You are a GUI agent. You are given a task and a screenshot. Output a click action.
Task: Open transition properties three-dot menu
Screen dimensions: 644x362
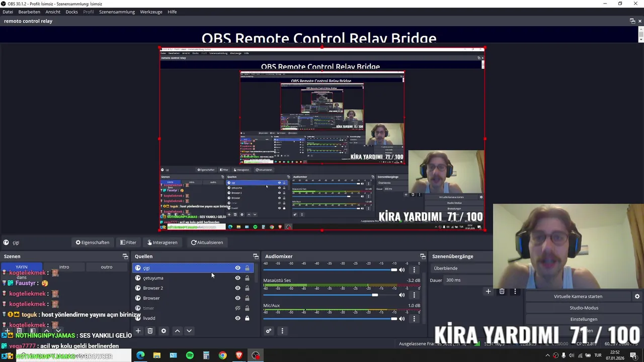(x=515, y=292)
